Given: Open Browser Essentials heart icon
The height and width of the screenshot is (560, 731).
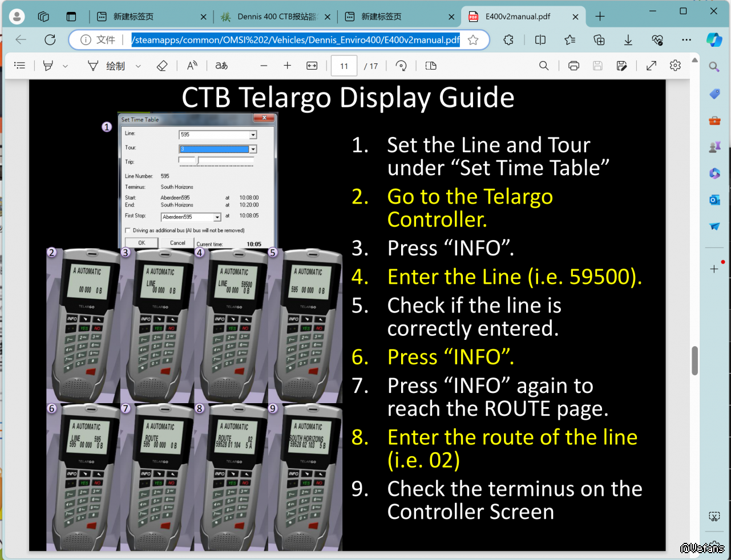Looking at the screenshot, I should coord(657,39).
